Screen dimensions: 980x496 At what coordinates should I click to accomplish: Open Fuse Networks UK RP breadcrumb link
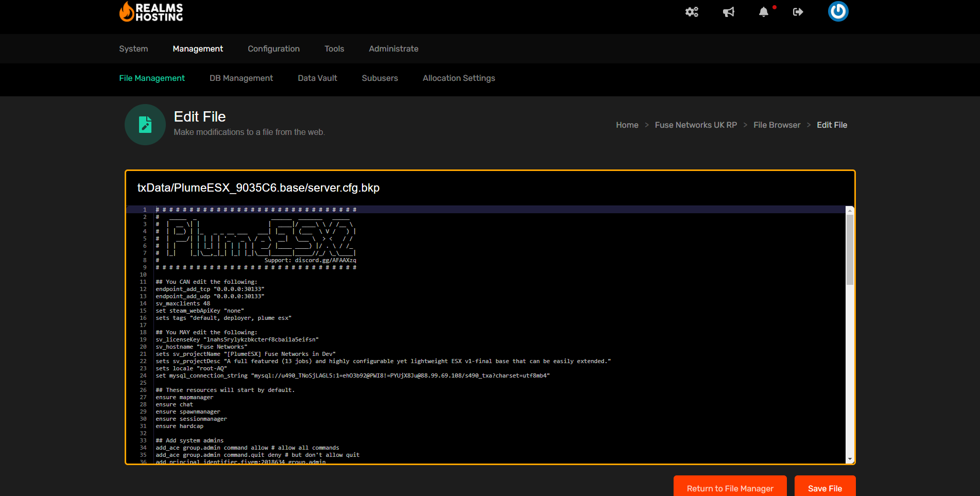[696, 125]
